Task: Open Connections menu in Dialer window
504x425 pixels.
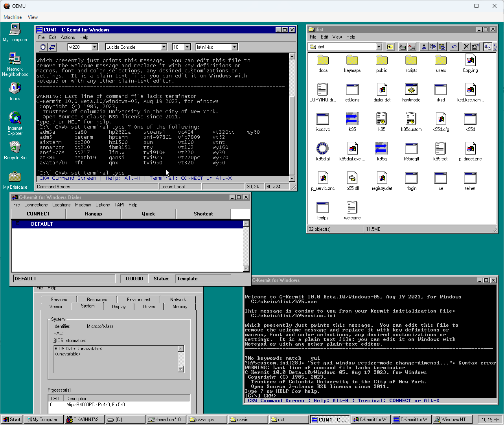Action: pyautogui.click(x=36, y=205)
